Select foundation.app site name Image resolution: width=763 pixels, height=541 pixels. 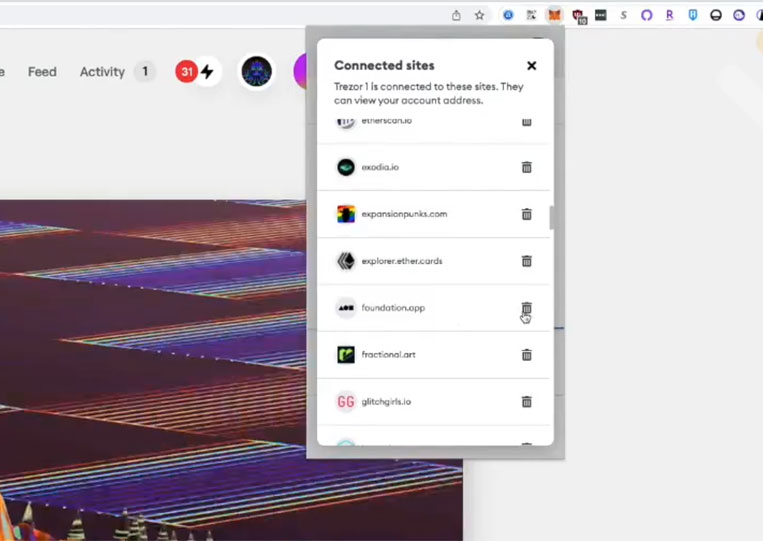[x=393, y=308]
